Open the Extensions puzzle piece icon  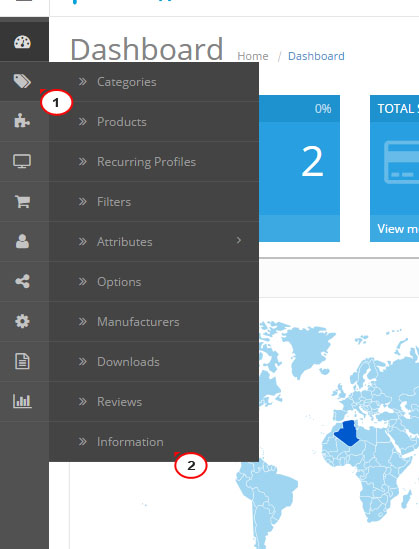[x=22, y=121]
